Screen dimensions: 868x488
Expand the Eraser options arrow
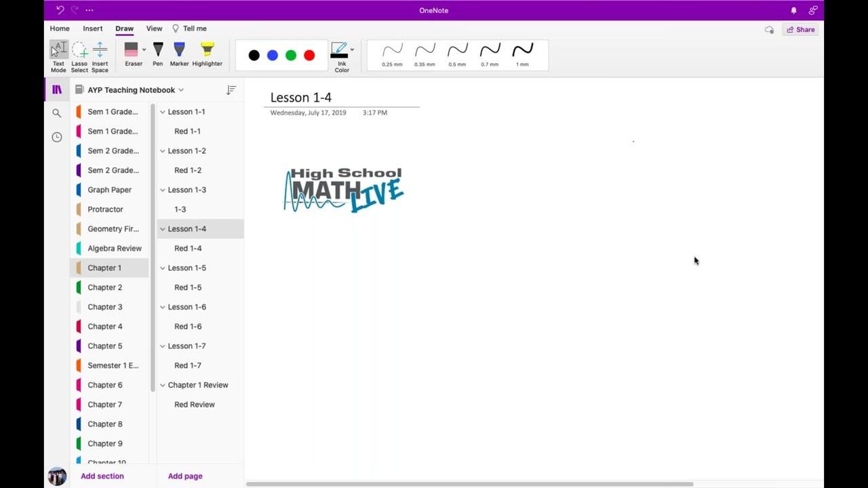(144, 50)
